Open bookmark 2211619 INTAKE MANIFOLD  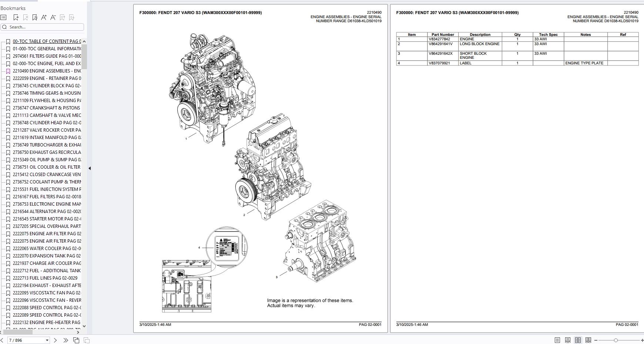pos(47,138)
